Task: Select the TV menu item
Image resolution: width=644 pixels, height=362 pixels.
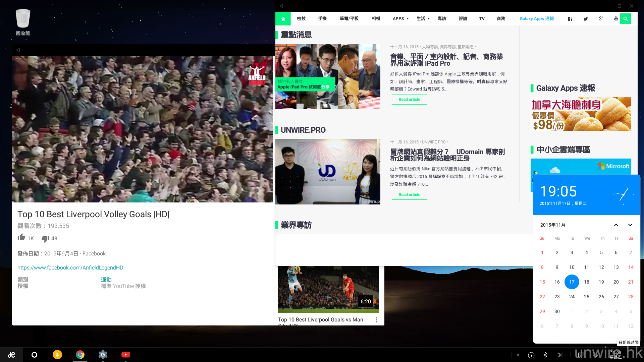Action: [x=482, y=19]
